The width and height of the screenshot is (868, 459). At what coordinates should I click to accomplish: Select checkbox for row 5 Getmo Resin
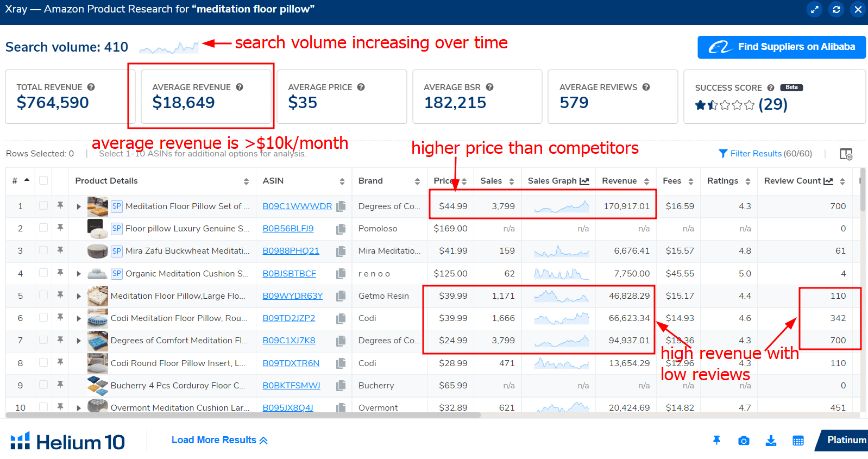click(43, 295)
